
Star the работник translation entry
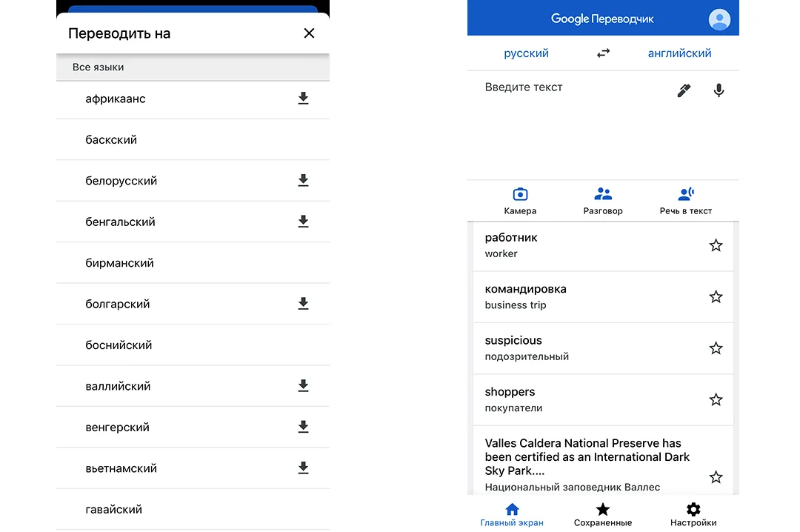pyautogui.click(x=716, y=245)
